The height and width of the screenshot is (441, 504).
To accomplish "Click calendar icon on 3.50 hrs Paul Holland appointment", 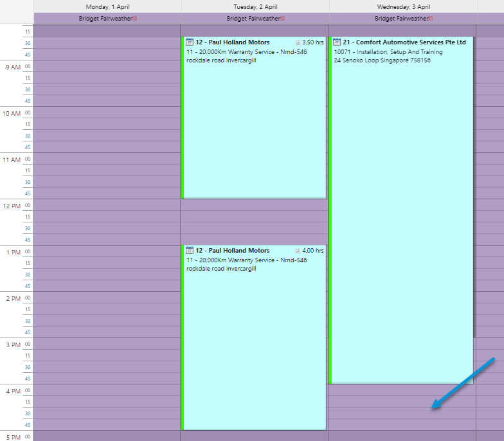I will [190, 42].
